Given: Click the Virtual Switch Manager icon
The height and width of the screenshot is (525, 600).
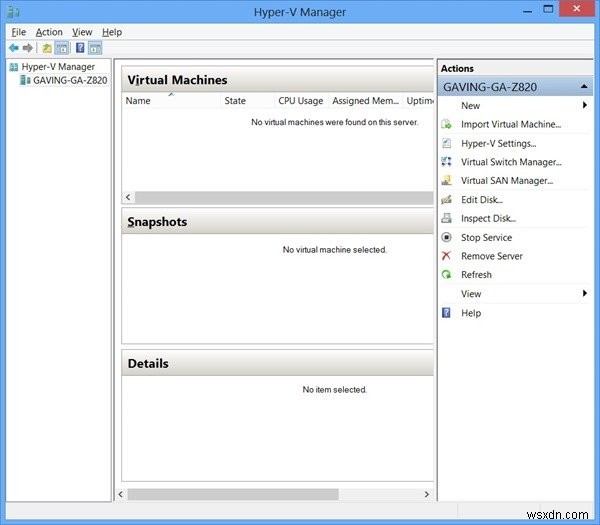Looking at the screenshot, I should coord(446,162).
